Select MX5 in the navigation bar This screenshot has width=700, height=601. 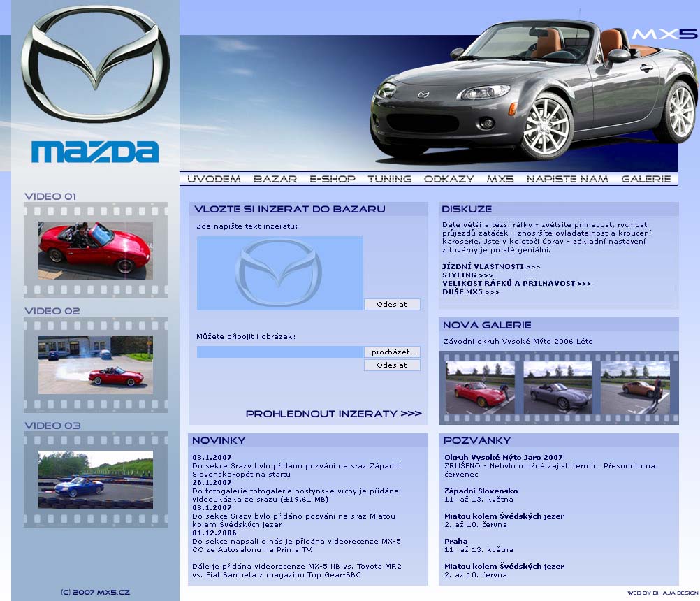tap(500, 179)
